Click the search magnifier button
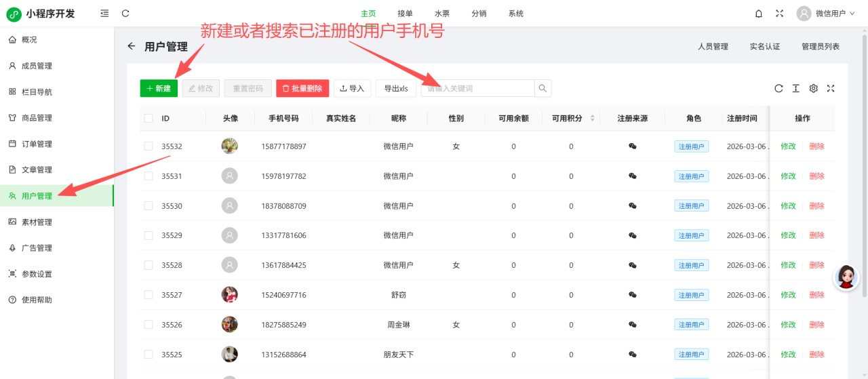This screenshot has height=379, width=868. [x=542, y=88]
